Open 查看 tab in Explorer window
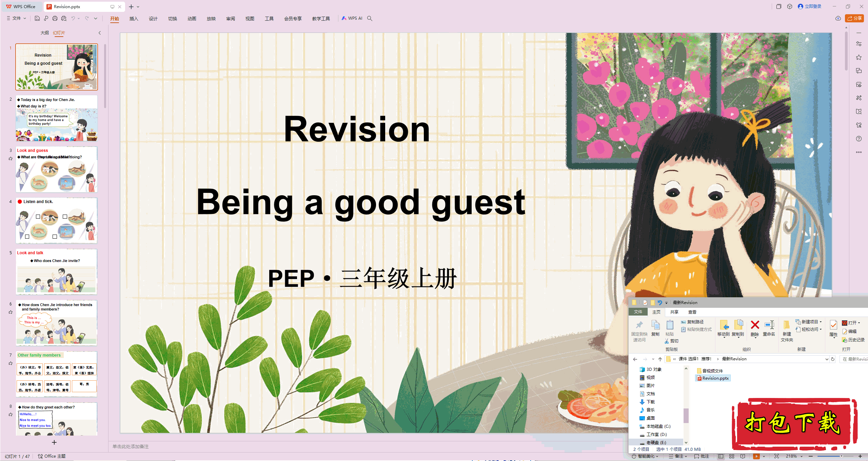868x461 pixels. point(692,312)
